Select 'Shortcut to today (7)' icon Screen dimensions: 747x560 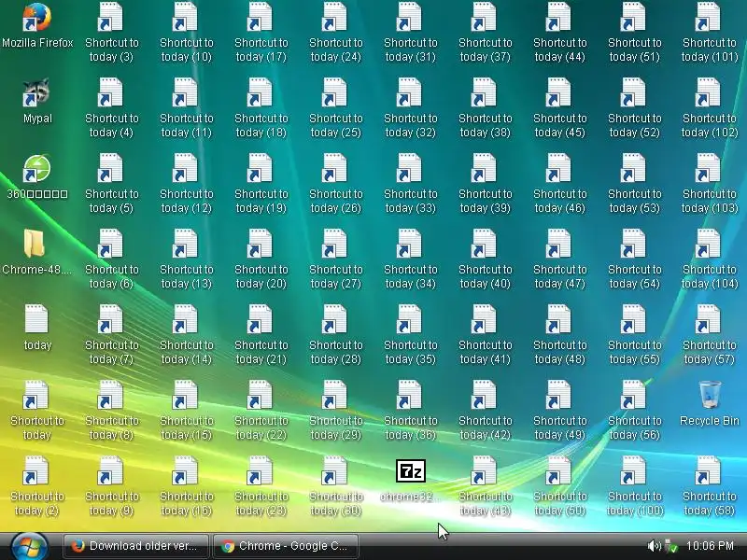112,336
